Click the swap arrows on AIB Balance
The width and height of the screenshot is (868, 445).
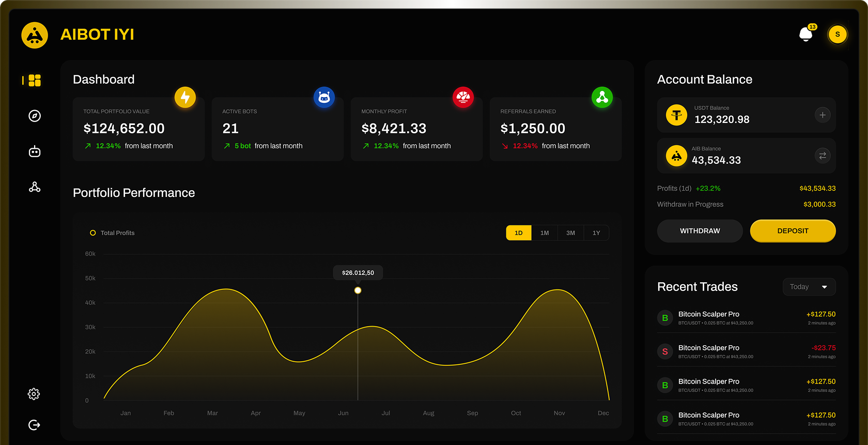coord(822,156)
